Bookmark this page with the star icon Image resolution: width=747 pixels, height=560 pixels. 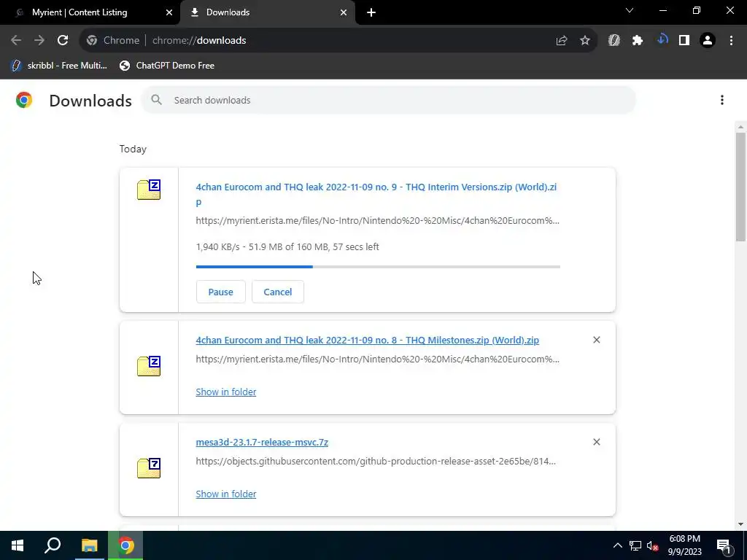click(x=585, y=41)
